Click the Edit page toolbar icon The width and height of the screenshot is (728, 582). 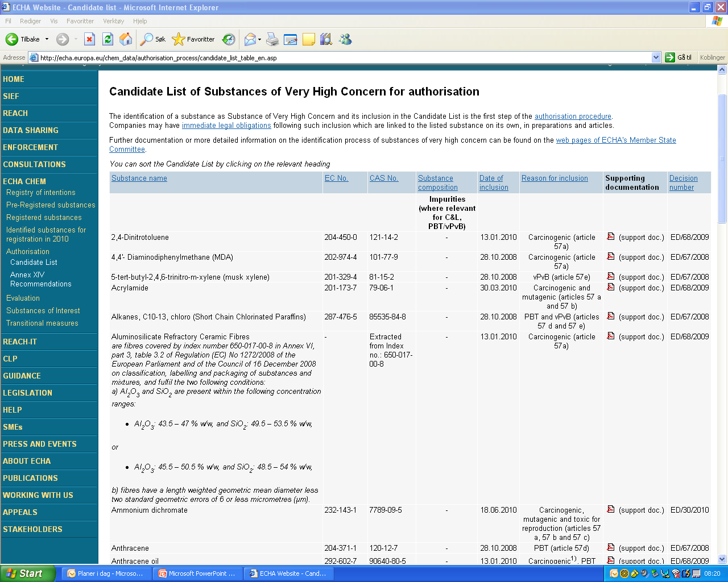coord(291,39)
